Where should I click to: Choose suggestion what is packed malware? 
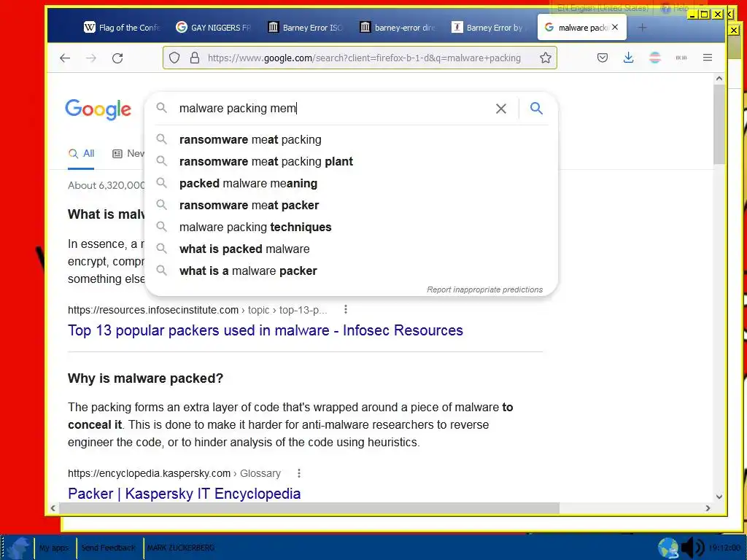click(351, 249)
